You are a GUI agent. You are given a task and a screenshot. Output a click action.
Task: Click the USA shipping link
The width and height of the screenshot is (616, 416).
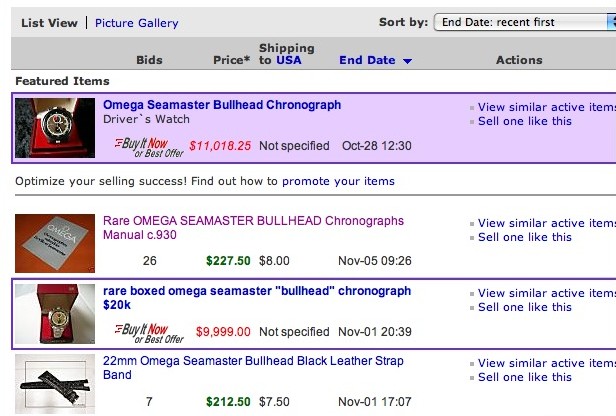tap(289, 60)
